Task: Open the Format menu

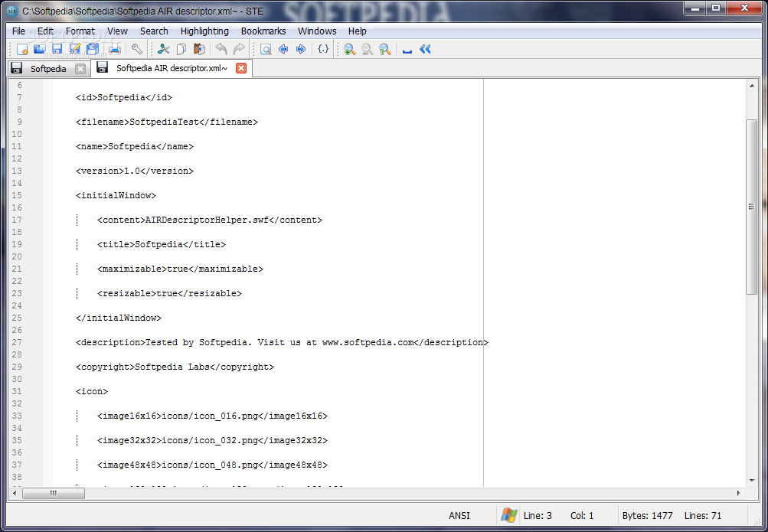Action: click(x=80, y=31)
